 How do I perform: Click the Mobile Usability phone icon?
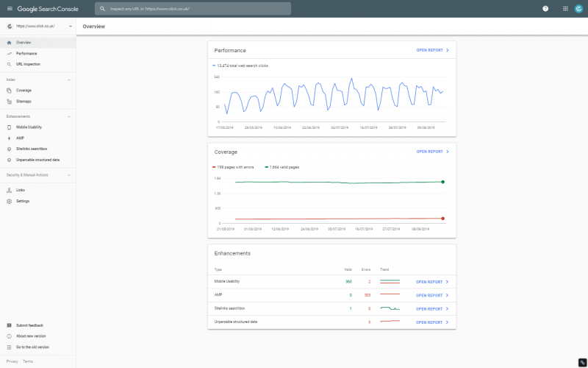10,127
